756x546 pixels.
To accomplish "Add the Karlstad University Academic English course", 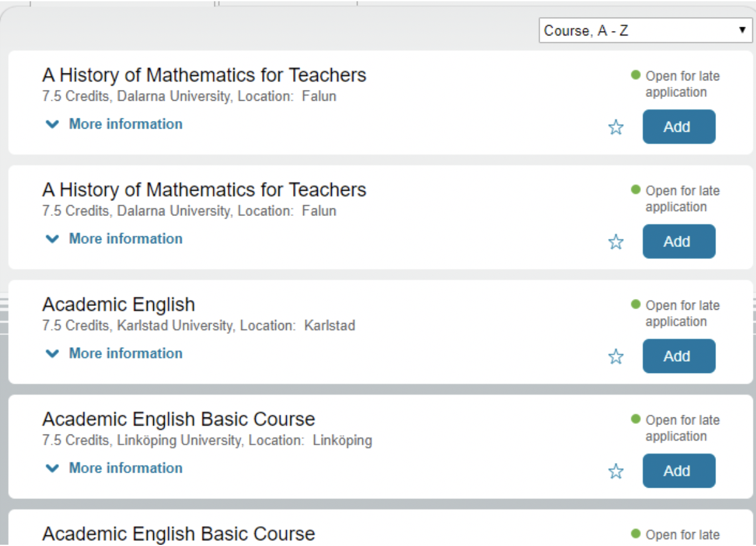I will (x=679, y=356).
